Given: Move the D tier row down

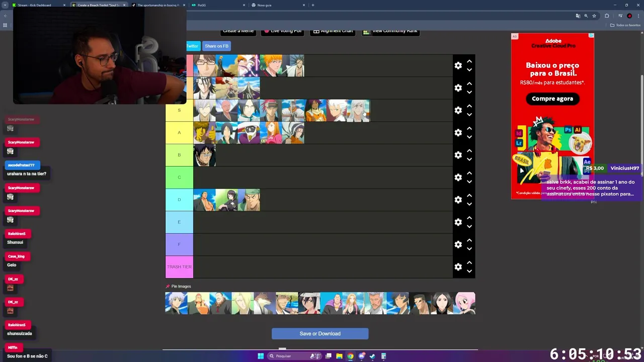Looking at the screenshot, I should [x=469, y=204].
